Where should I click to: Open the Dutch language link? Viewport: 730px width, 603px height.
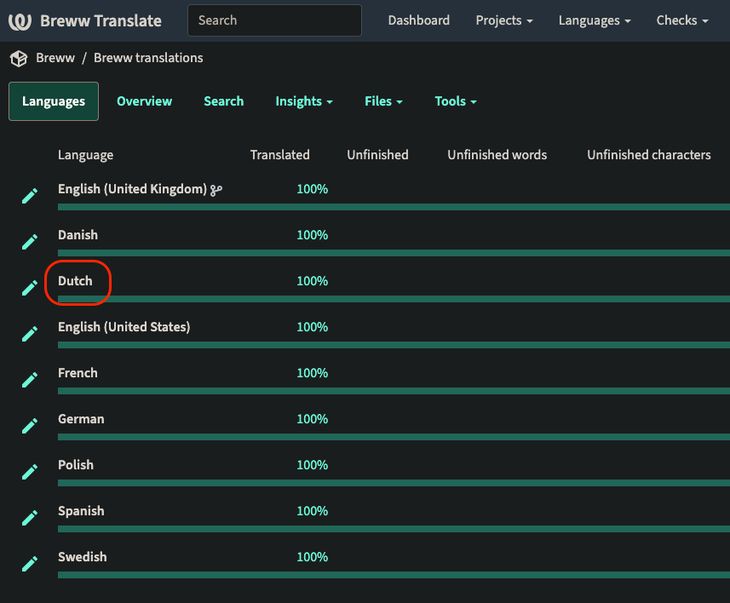[75, 281]
